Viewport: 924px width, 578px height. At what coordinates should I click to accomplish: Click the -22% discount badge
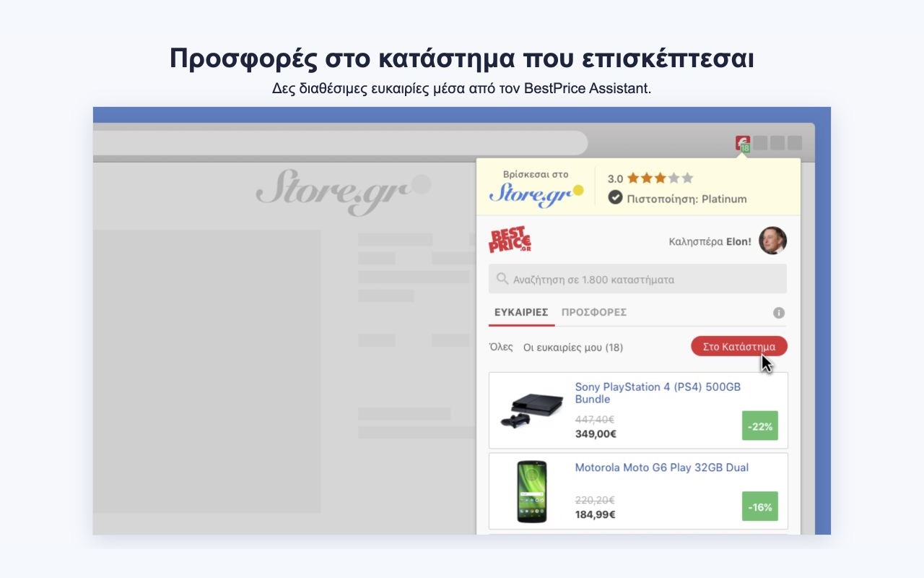(x=760, y=426)
